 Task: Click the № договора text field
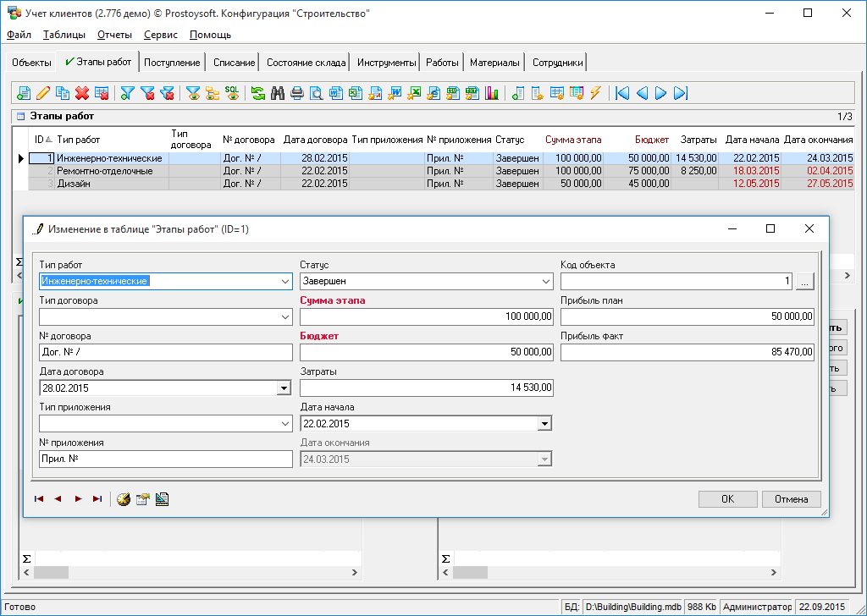point(166,352)
